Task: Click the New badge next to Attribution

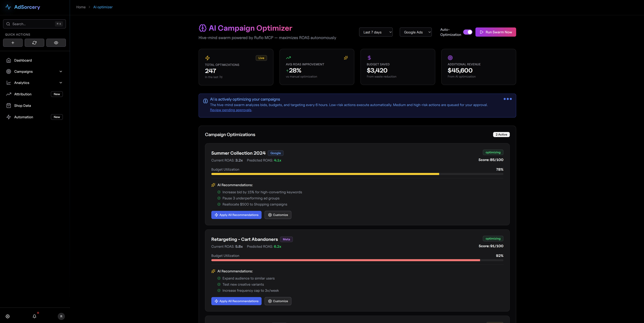Action: pos(57,94)
